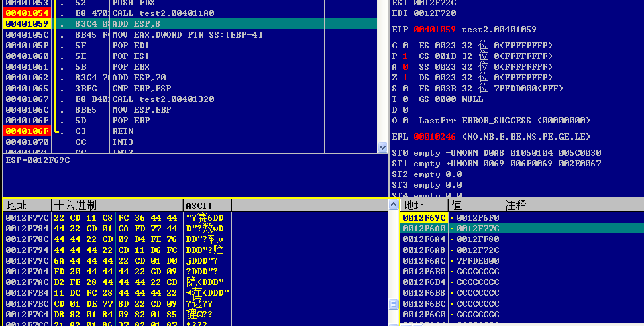
Task: Click the disassembly pane scroll down arrow
Action: coord(382,147)
